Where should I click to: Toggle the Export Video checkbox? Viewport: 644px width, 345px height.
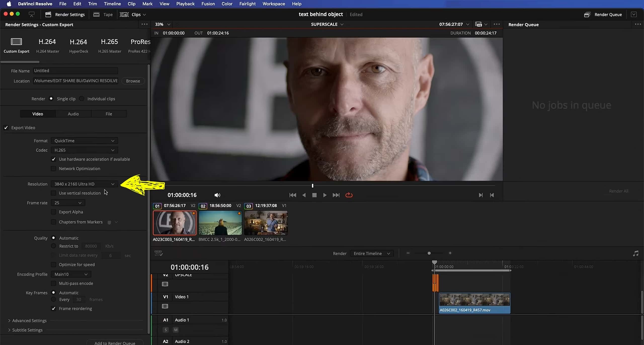6,128
